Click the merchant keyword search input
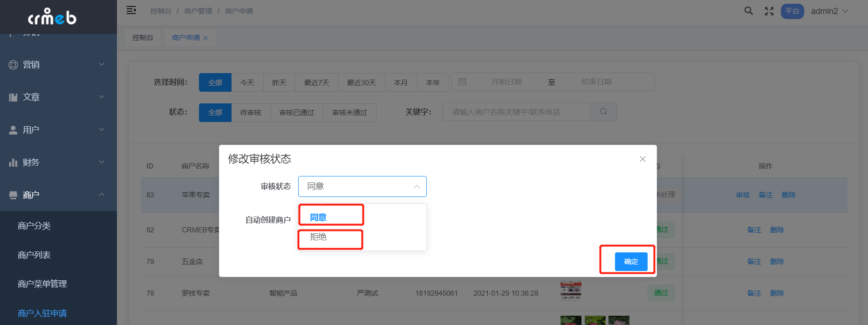 pyautogui.click(x=516, y=112)
